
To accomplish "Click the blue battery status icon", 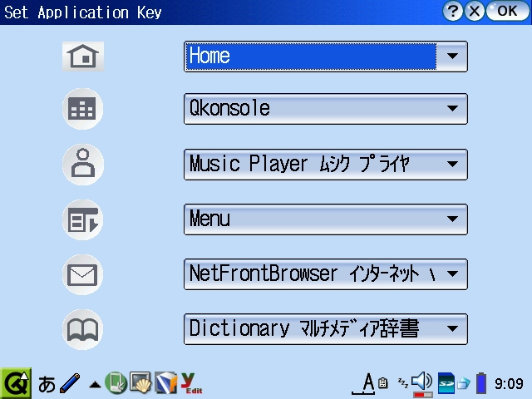I will 481,383.
